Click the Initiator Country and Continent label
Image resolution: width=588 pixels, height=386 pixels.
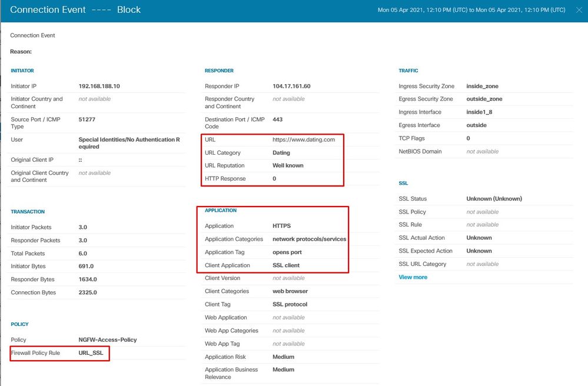click(x=36, y=103)
